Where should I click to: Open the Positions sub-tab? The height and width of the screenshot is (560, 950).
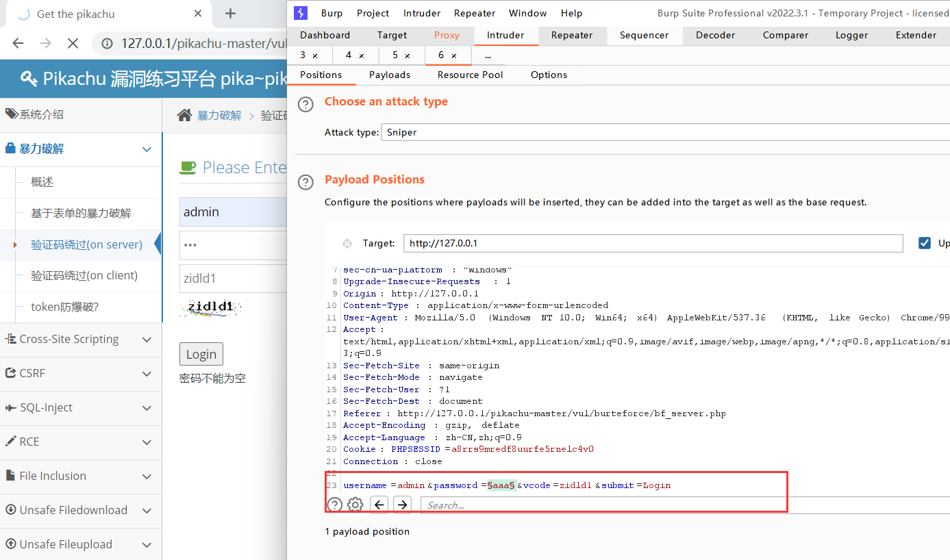tap(321, 75)
